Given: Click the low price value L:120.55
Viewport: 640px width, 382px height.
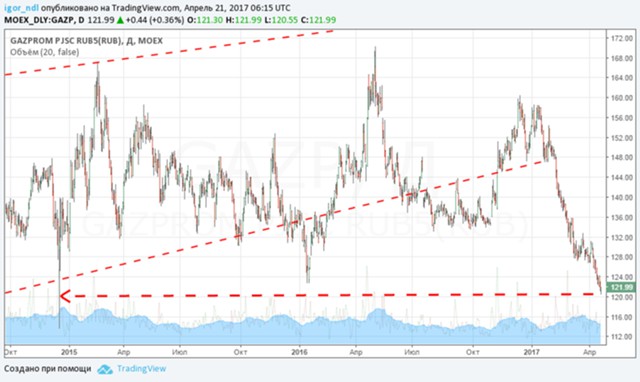Looking at the screenshot, I should point(281,20).
